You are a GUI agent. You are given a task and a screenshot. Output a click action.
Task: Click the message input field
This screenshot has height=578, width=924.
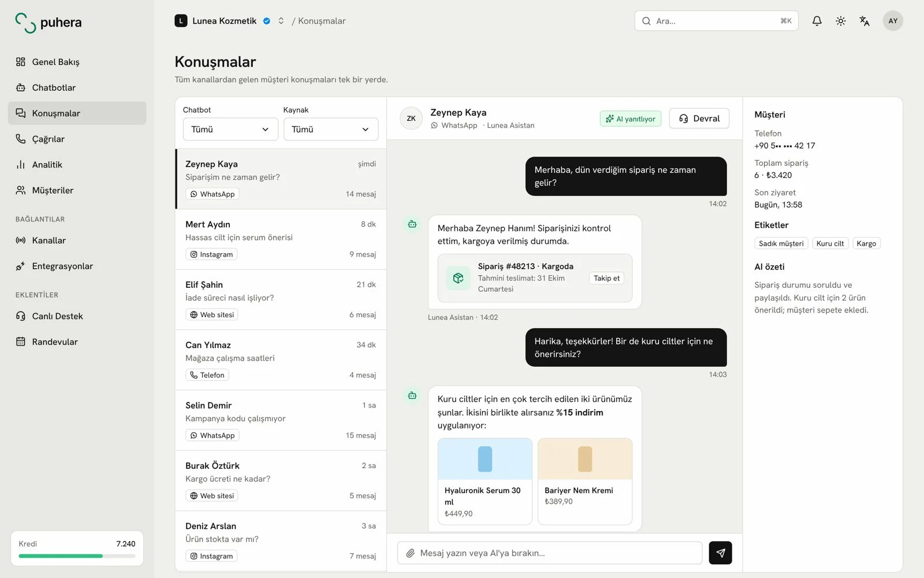click(x=550, y=553)
